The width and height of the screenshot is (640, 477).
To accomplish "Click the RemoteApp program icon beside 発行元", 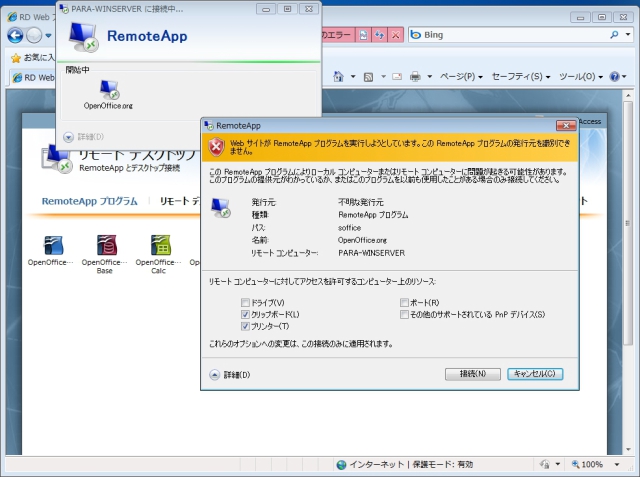I will pos(221,208).
